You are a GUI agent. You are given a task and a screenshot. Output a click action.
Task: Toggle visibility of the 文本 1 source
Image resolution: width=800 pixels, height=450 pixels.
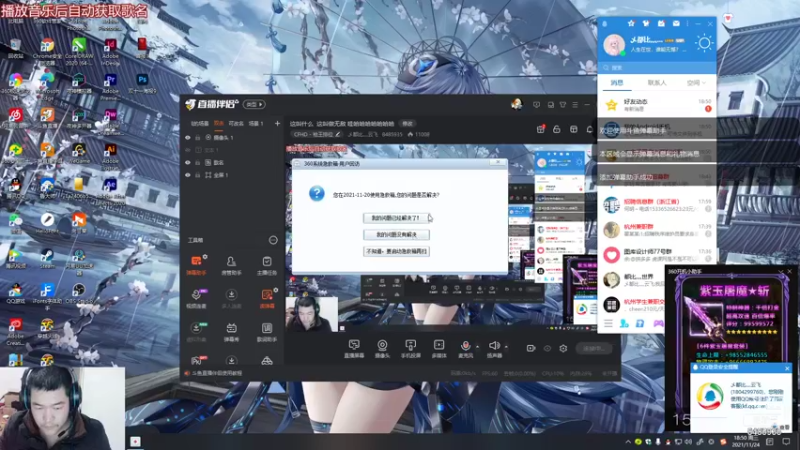188,150
